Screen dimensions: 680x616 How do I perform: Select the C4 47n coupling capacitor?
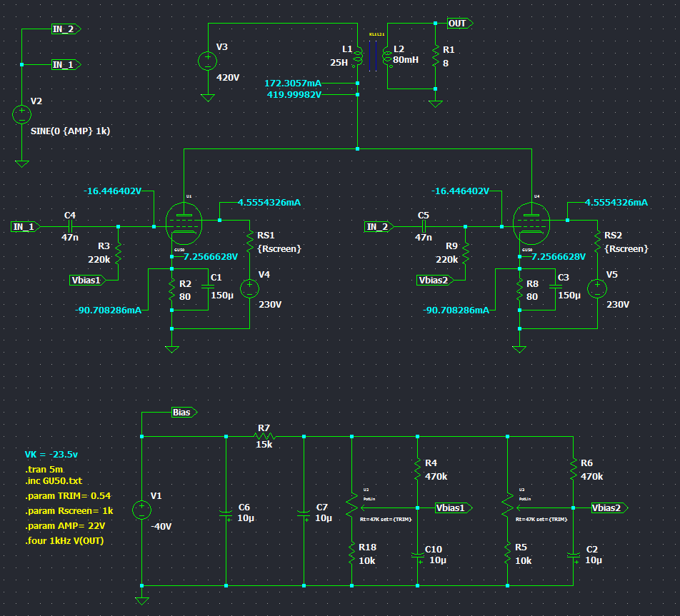point(69,226)
